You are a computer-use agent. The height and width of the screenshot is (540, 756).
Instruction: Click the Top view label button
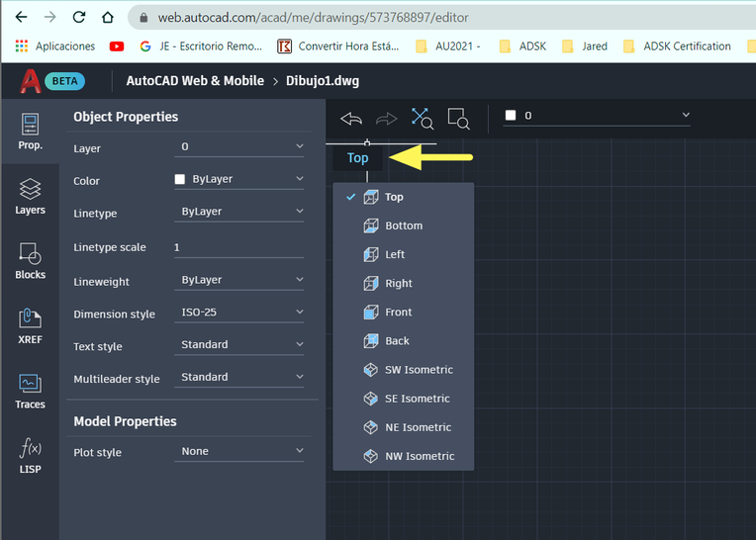(358, 158)
